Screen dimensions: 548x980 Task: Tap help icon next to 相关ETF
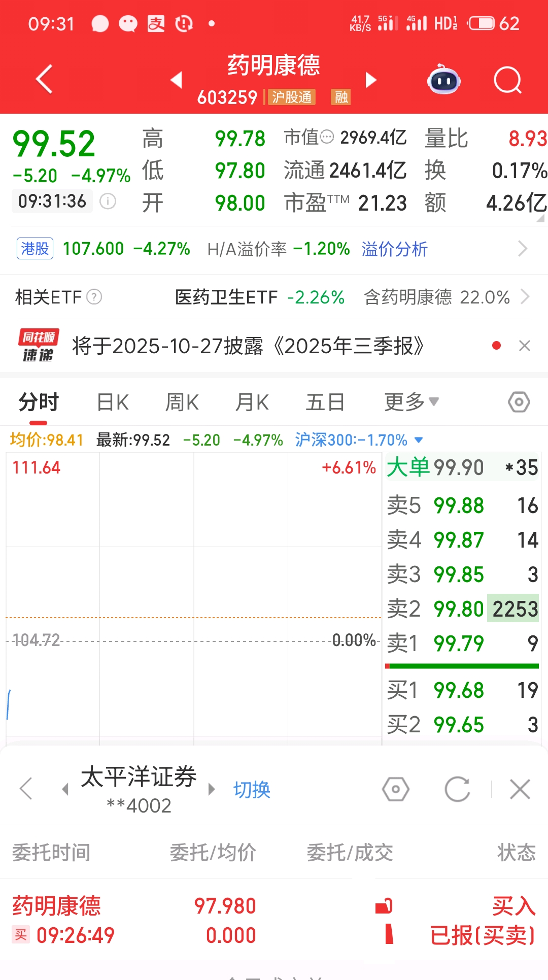pyautogui.click(x=94, y=297)
